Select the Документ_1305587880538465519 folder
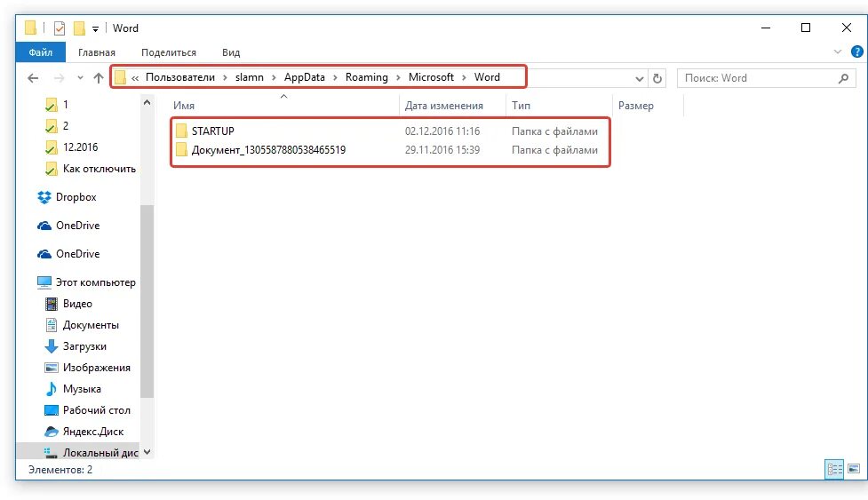This screenshot has height=500, width=868. point(268,150)
